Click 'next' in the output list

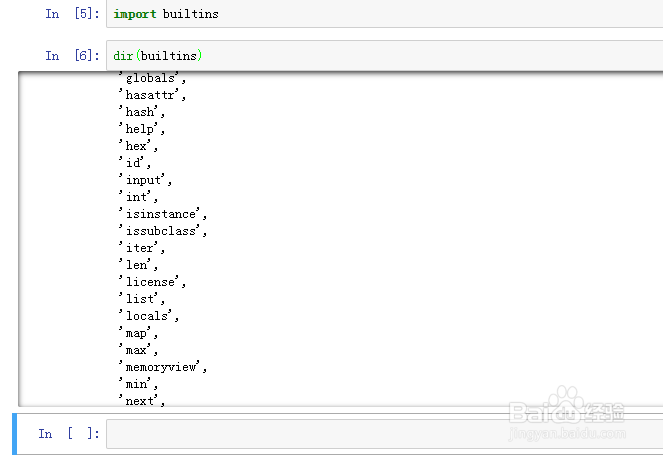pos(142,400)
